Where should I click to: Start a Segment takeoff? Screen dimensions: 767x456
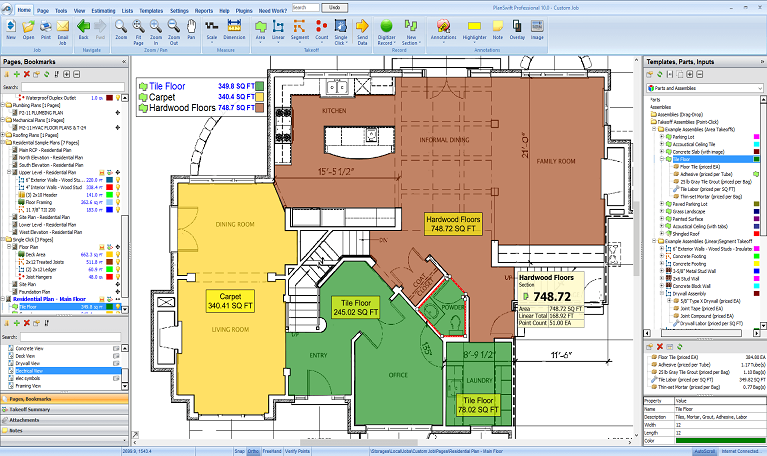(299, 30)
